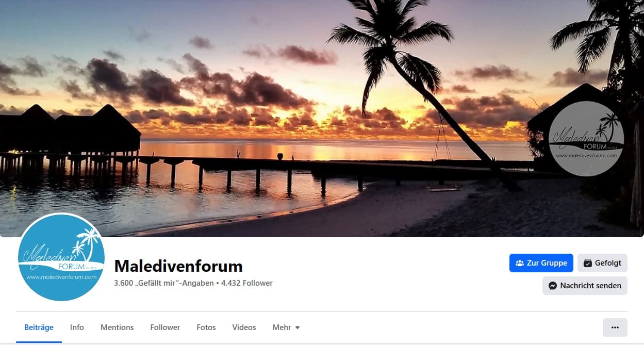Click the grey Maledivenforum watermark logo
The image size is (644, 345).
click(x=586, y=139)
